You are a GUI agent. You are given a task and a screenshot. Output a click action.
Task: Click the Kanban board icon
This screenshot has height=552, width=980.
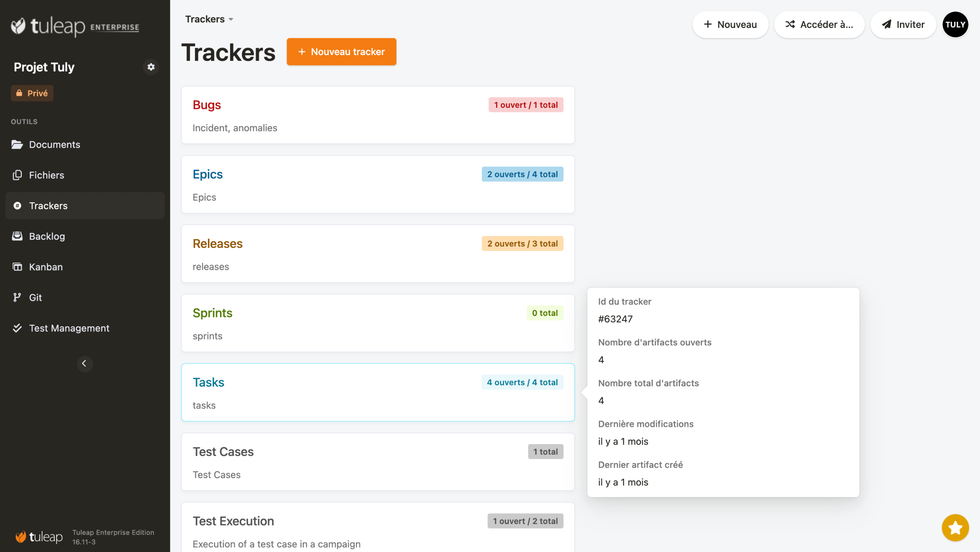[17, 267]
